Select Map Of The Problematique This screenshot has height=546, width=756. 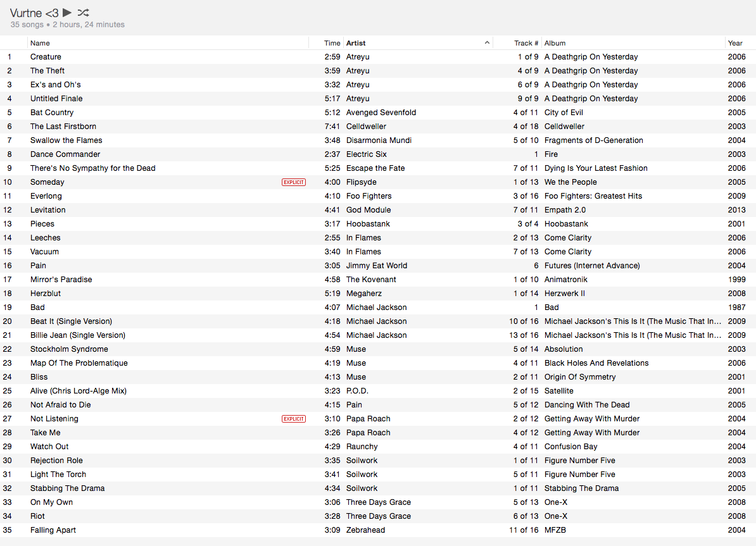coord(79,363)
